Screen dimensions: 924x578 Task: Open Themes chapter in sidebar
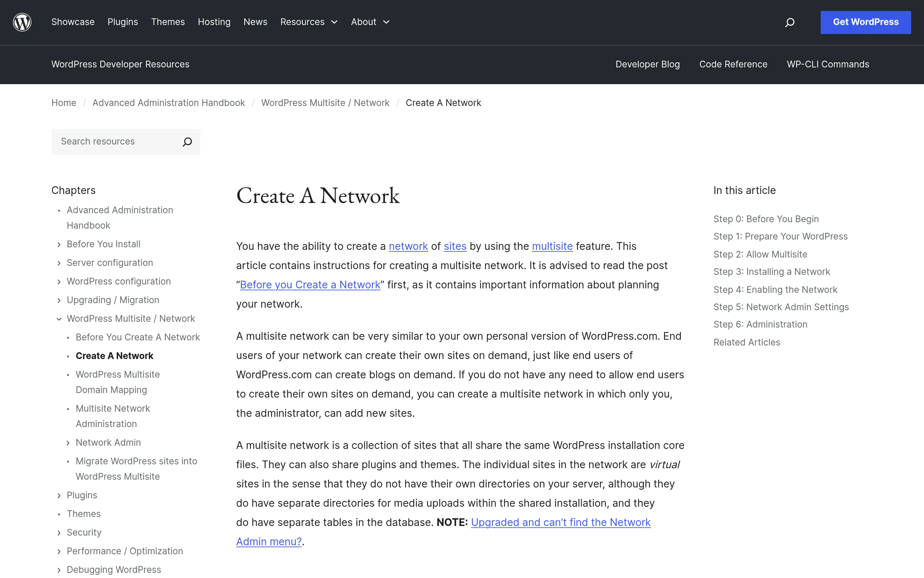coord(84,514)
